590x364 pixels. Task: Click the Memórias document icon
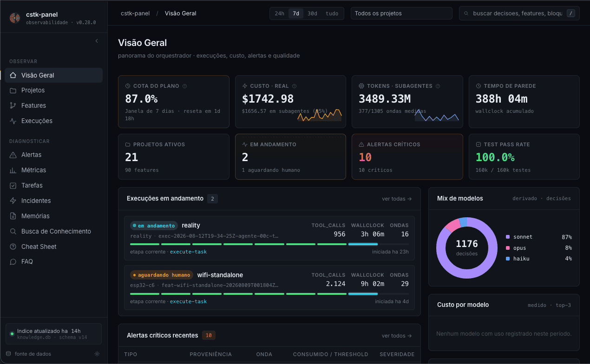pyautogui.click(x=13, y=216)
